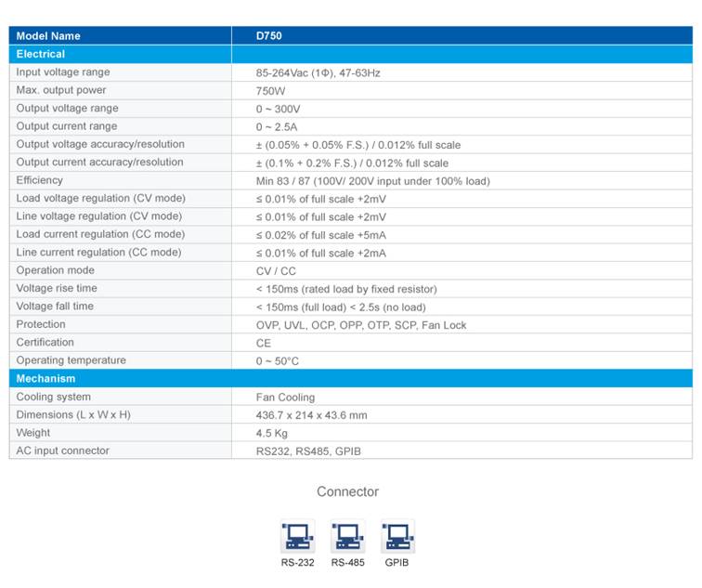Click the RS-485 connector icon
Image resolution: width=702 pixels, height=588 pixels.
[347, 536]
